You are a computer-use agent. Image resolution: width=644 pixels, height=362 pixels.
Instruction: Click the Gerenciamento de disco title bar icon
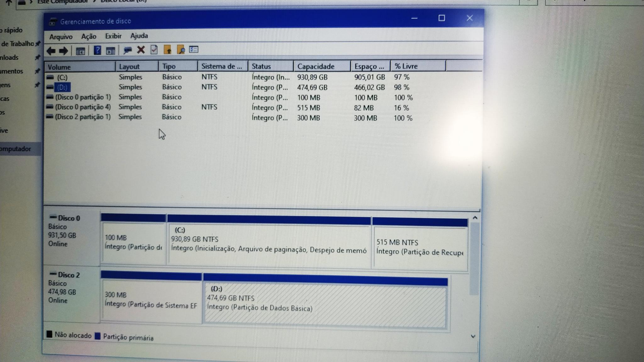[53, 21]
